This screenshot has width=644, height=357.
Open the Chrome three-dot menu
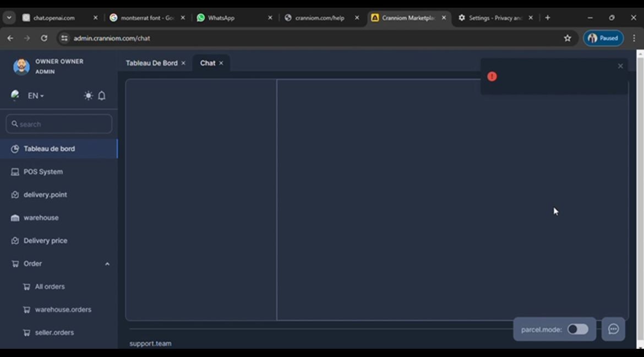pos(634,38)
